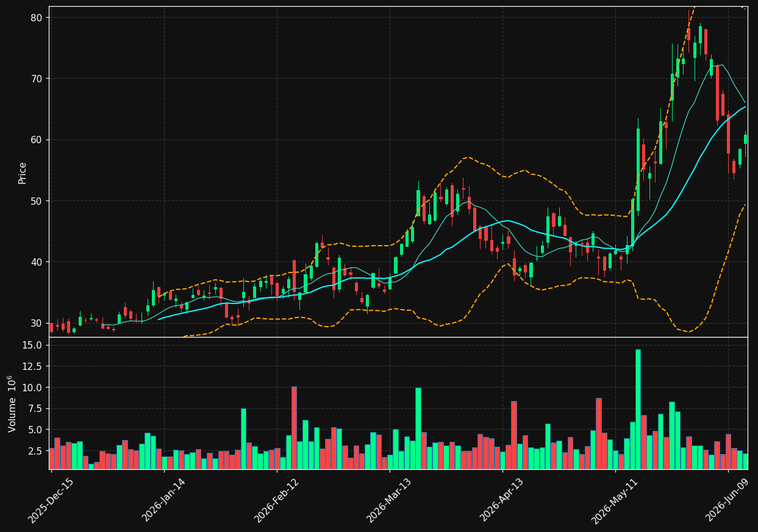
Task: Click the volume tick label 12.5
Action: 34,366
